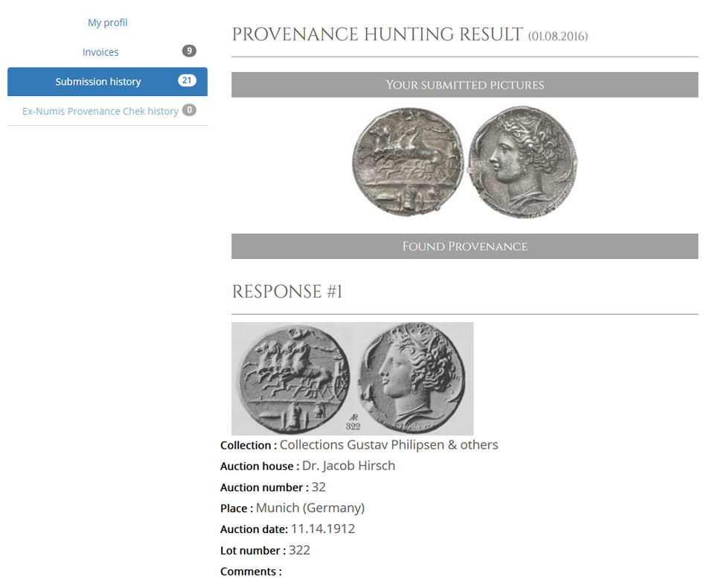Click the auction date 11.14.1912
Viewport: 707px width, 588px height.
pos(322,529)
